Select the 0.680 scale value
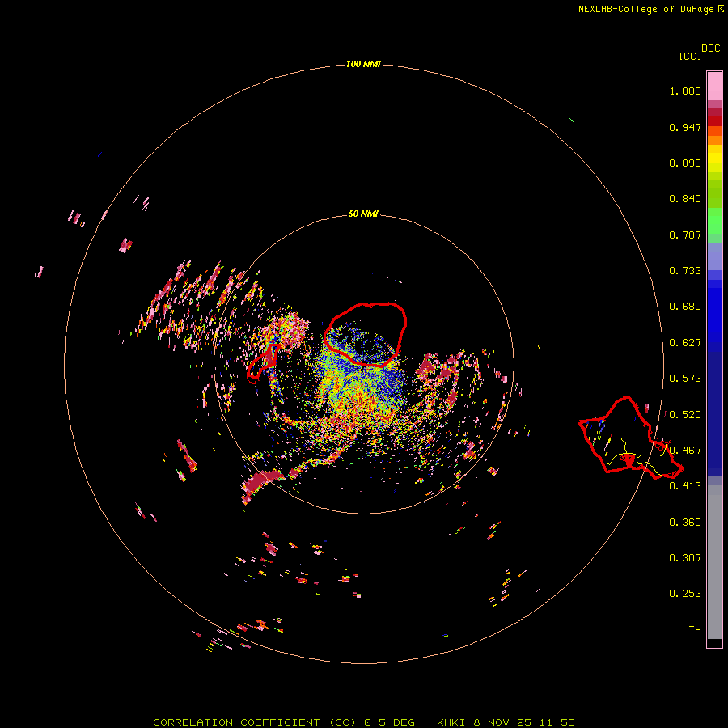Image resolution: width=728 pixels, height=728 pixels. [685, 307]
